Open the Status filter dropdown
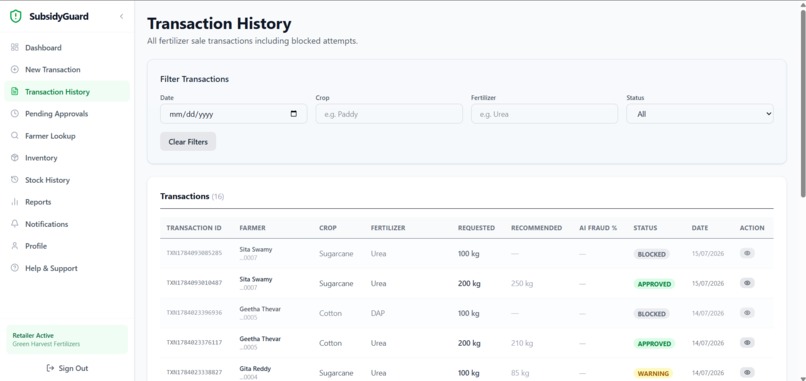This screenshot has height=381, width=806. [700, 114]
